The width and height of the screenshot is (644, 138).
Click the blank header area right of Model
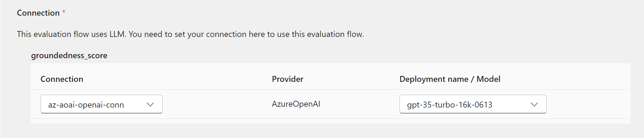point(565,79)
